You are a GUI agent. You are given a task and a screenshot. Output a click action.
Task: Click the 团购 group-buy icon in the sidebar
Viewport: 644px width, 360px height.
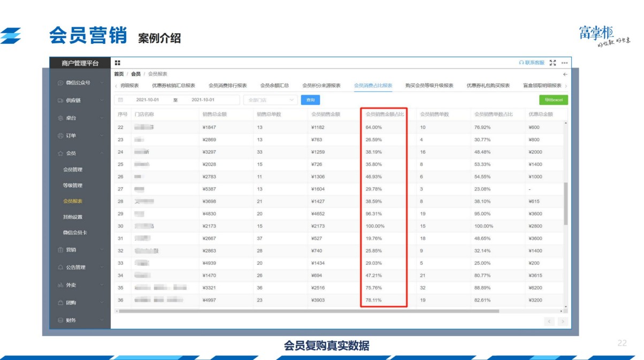(x=60, y=302)
